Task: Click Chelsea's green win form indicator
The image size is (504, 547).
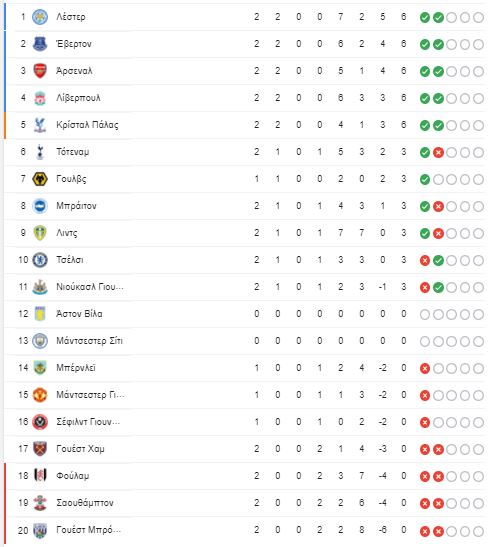Action: click(x=438, y=260)
